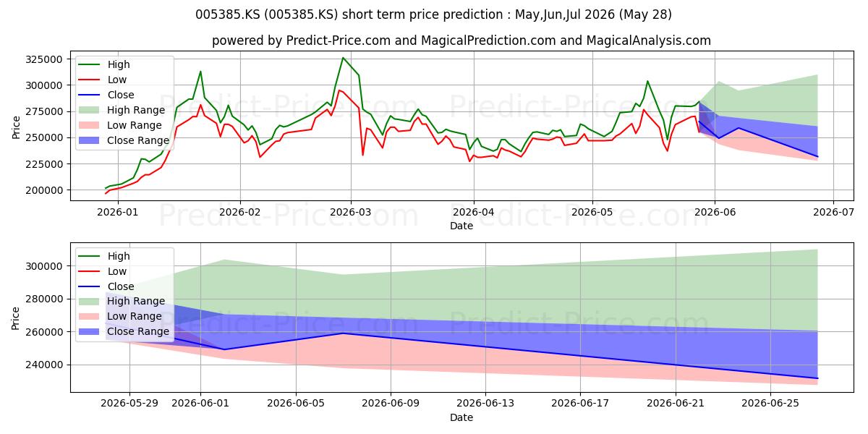Click the 2026-07 tick label on the date axis

833,213
